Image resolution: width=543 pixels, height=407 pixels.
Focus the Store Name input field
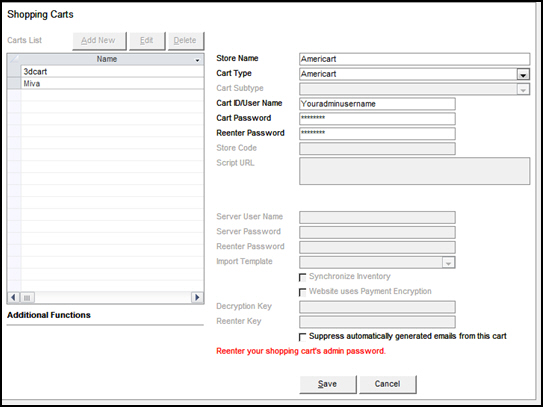tap(415, 59)
